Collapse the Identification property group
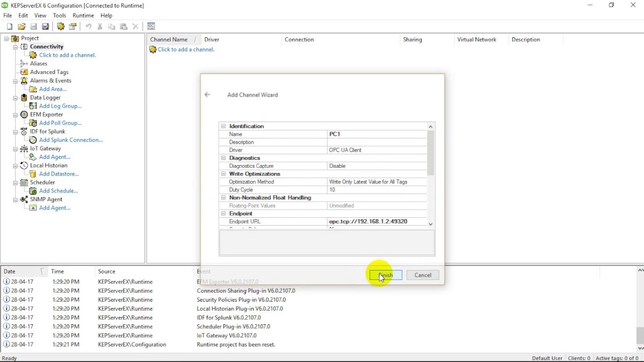 (223, 126)
